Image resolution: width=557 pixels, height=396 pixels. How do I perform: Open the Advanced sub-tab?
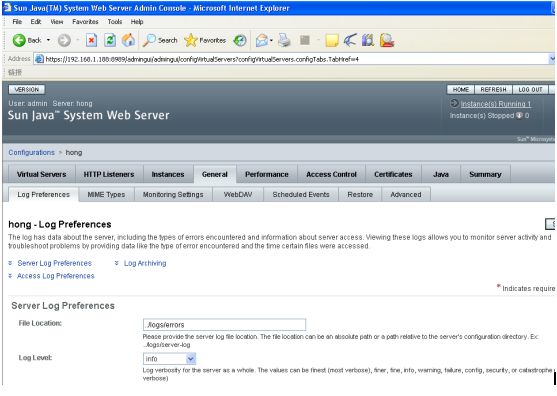pos(406,195)
